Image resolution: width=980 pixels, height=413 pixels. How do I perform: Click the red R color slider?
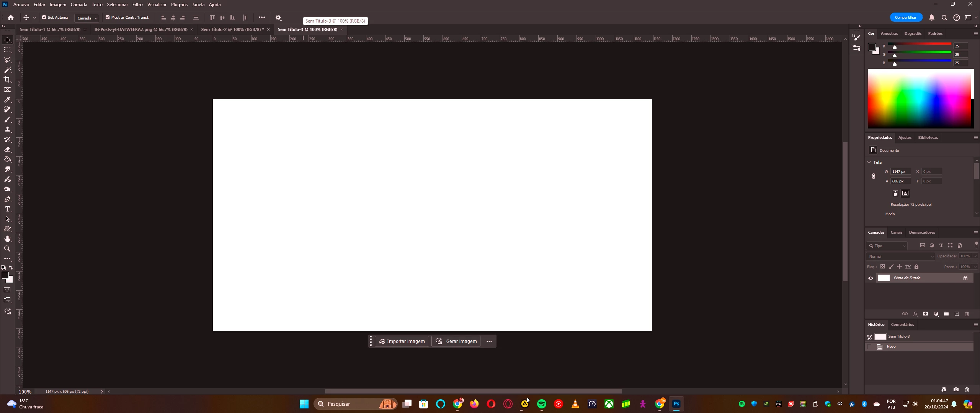[920, 44]
